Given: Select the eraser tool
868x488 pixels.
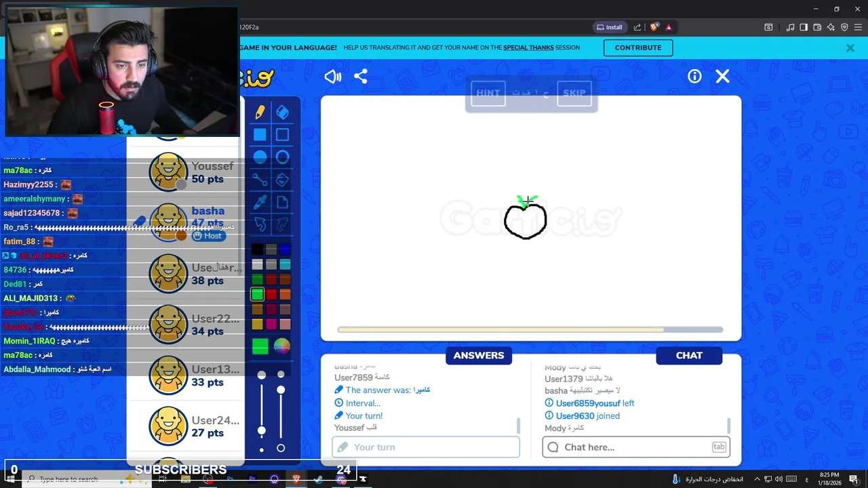Looking at the screenshot, I should pyautogui.click(x=283, y=113).
